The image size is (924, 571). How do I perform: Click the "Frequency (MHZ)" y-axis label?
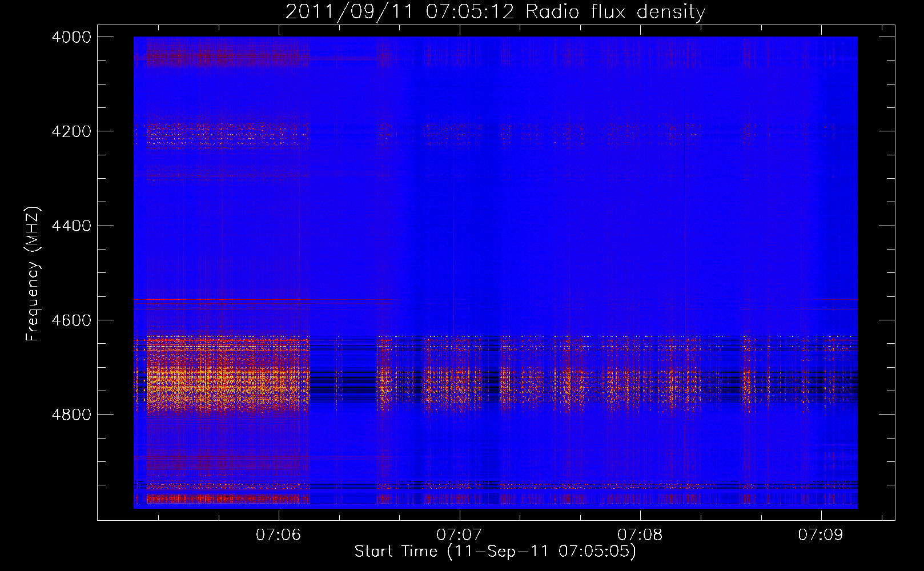(x=33, y=274)
